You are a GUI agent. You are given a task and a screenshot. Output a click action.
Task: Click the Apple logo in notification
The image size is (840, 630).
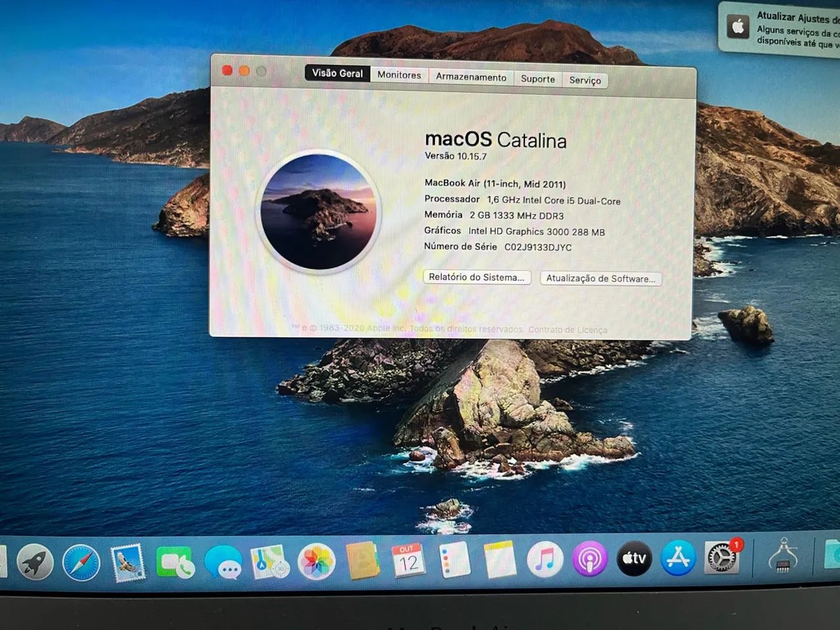point(738,27)
